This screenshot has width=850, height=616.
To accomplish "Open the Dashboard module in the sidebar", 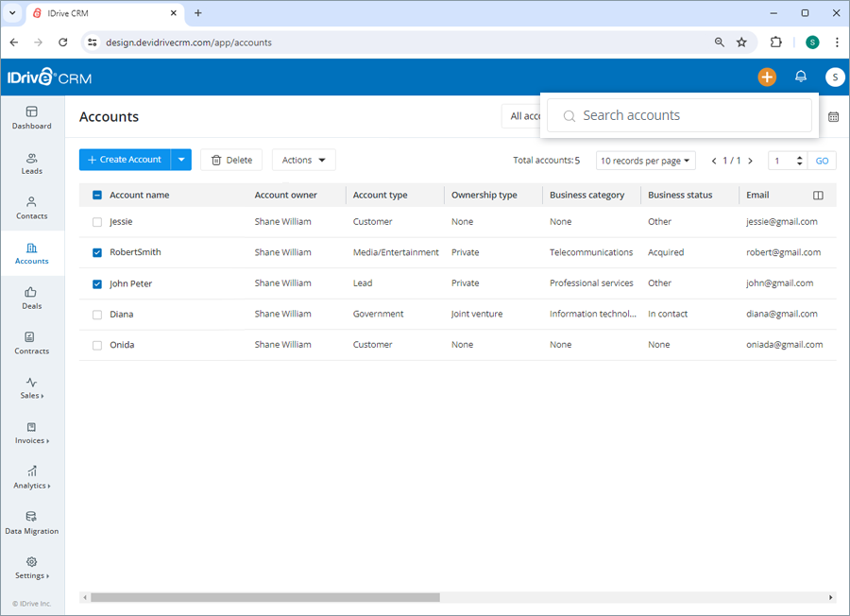I will coord(31,119).
